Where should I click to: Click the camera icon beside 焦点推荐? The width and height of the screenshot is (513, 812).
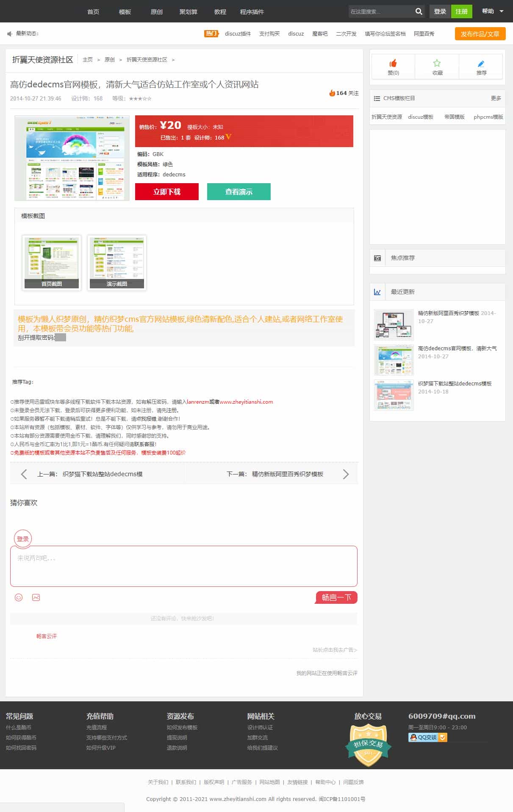(x=377, y=258)
